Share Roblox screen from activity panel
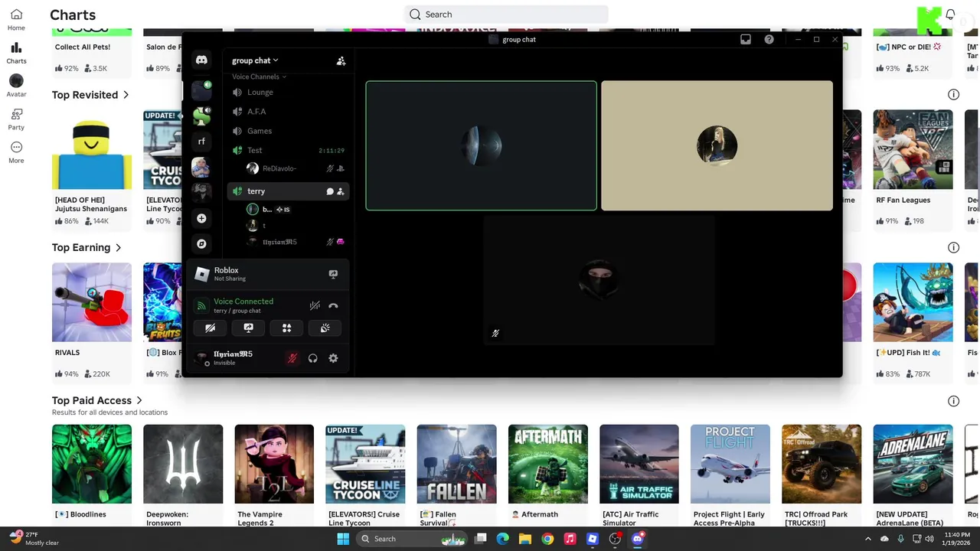The width and height of the screenshot is (980, 551). tap(333, 273)
